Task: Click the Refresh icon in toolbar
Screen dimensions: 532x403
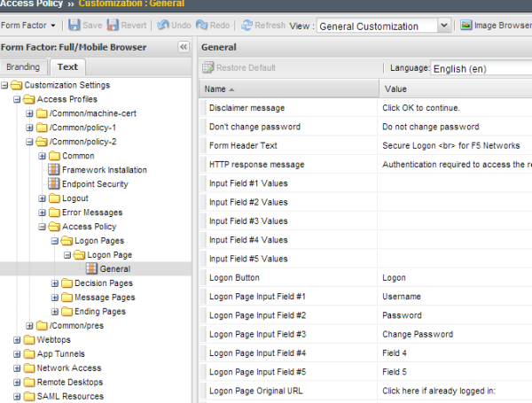Action: tap(247, 26)
